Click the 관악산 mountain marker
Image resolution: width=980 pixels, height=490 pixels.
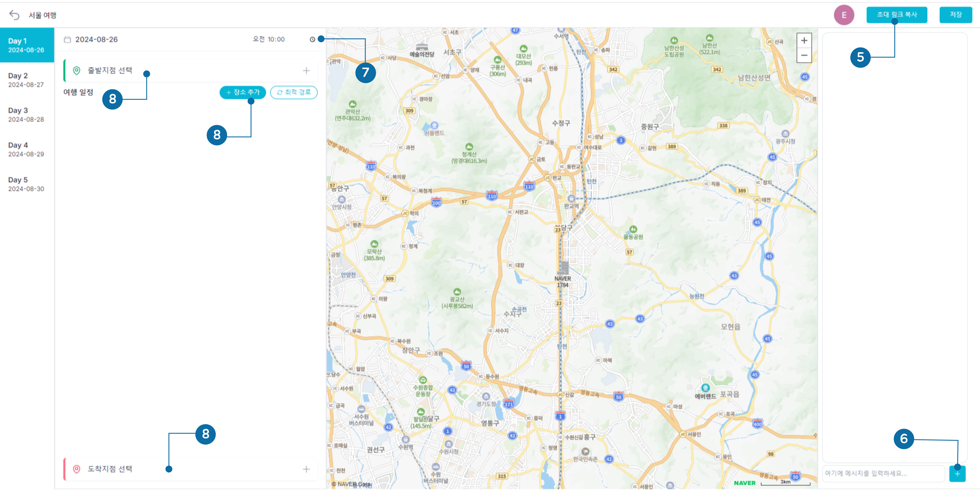353,104
